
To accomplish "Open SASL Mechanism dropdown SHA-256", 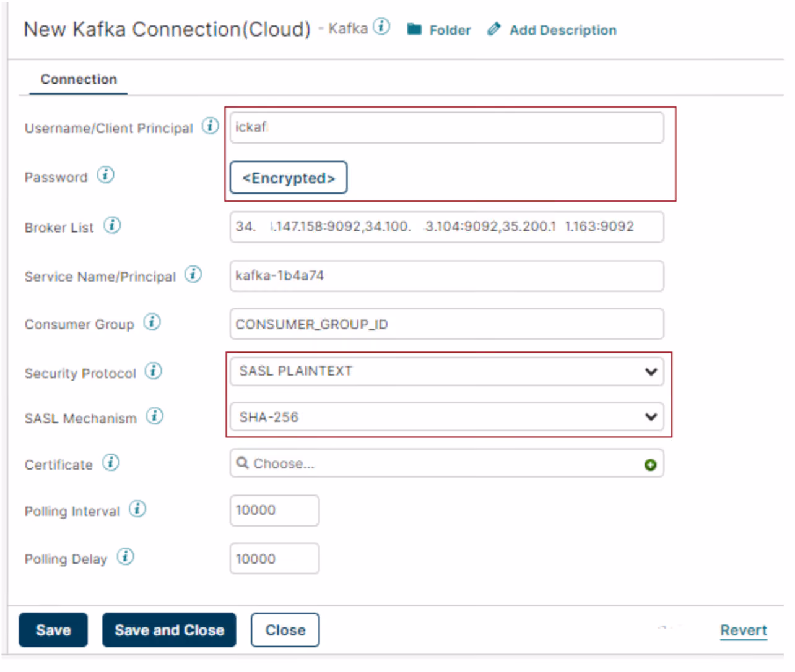I will 446,416.
